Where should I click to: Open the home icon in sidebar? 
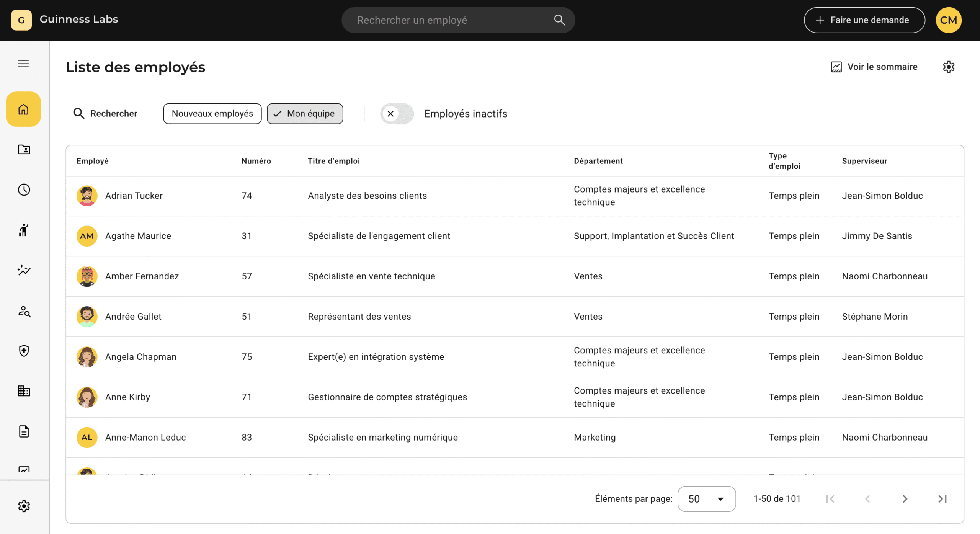pos(23,109)
